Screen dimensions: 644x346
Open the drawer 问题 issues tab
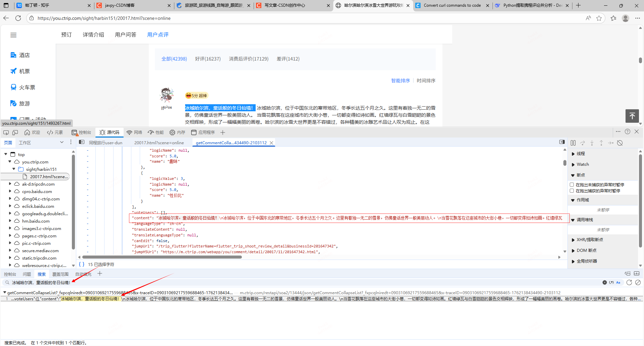pyautogui.click(x=27, y=274)
